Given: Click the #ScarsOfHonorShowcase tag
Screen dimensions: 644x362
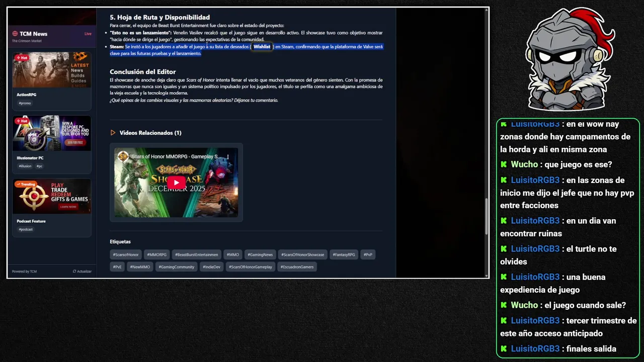Looking at the screenshot, I should coord(303,255).
